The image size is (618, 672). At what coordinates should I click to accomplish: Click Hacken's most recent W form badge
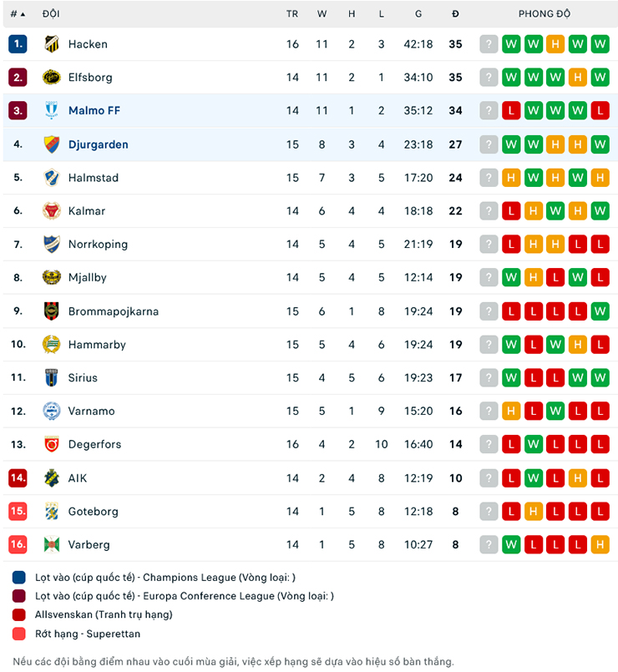(600, 43)
